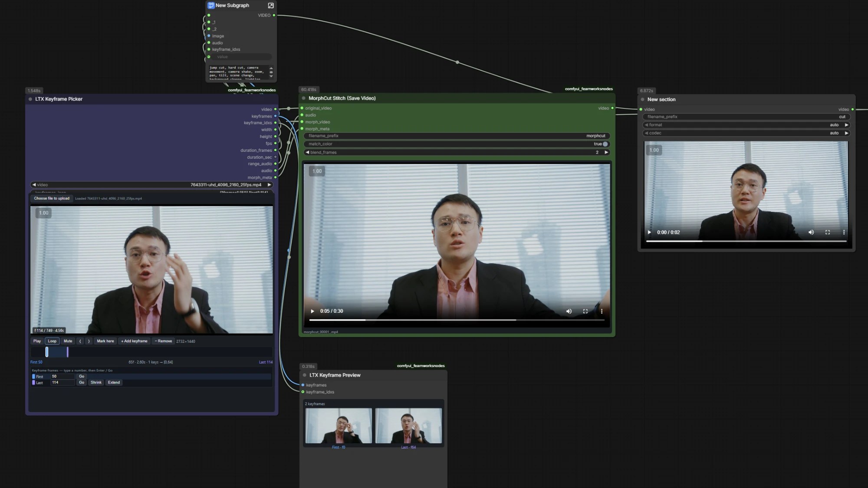
Task: Click the First keyframe marker on timeline
Action: pos(47,352)
